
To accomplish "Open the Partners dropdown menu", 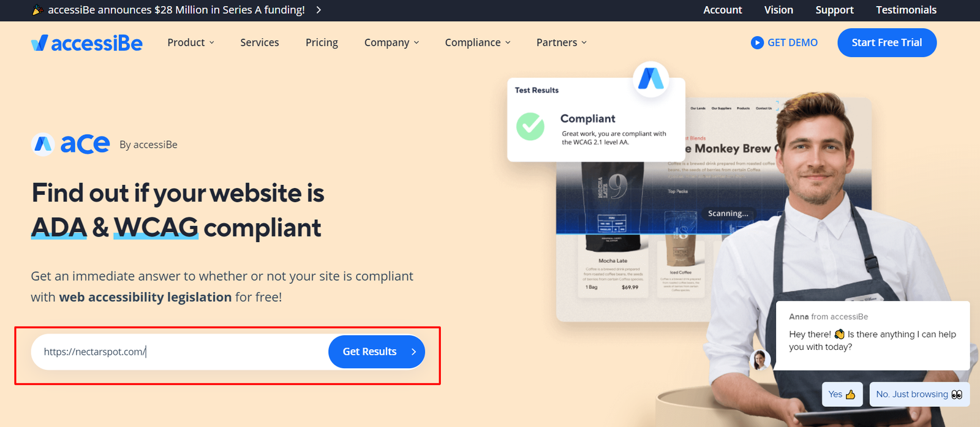I will 562,42.
